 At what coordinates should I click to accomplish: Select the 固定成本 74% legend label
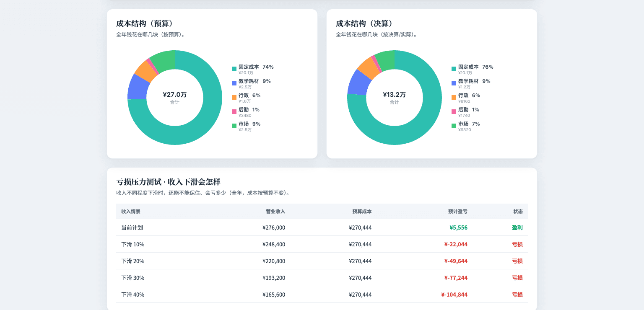(x=256, y=67)
